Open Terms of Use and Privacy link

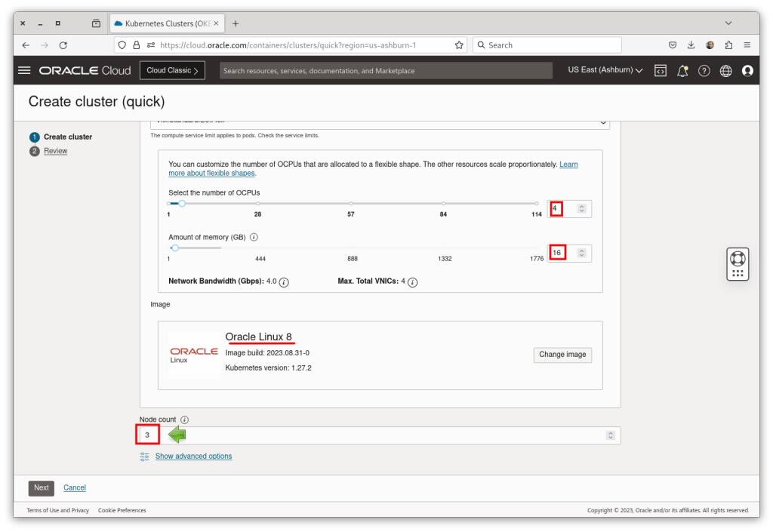57,510
